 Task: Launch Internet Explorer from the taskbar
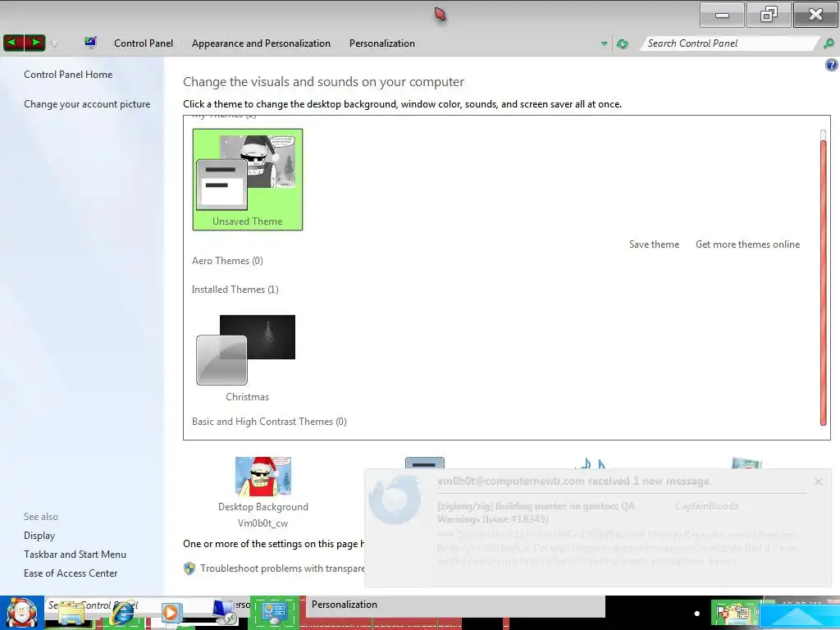pyautogui.click(x=123, y=614)
